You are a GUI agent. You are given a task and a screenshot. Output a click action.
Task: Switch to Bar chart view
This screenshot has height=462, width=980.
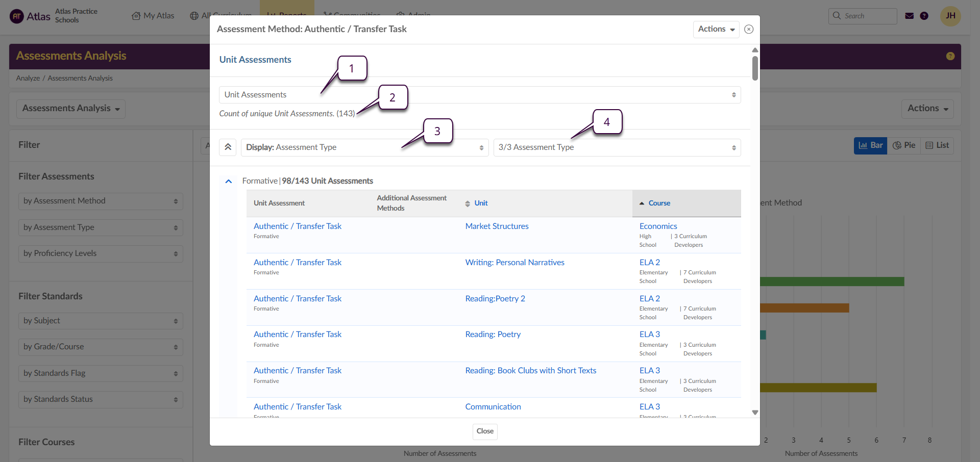point(870,145)
